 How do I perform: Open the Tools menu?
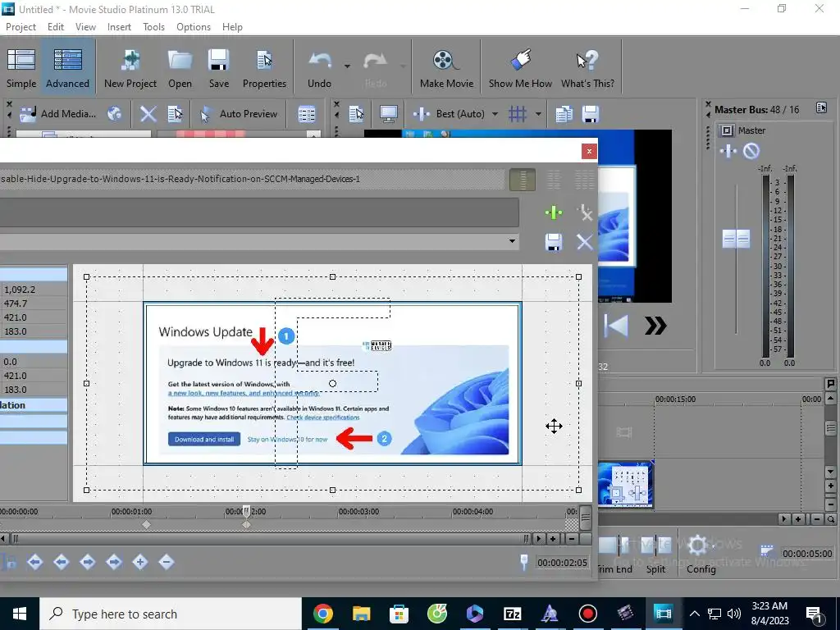153,27
